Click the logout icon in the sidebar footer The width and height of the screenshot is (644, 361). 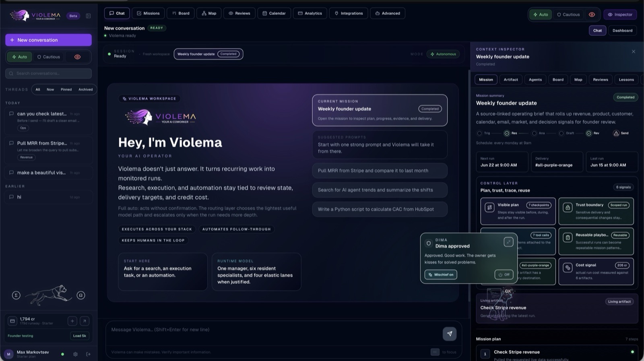click(x=88, y=354)
